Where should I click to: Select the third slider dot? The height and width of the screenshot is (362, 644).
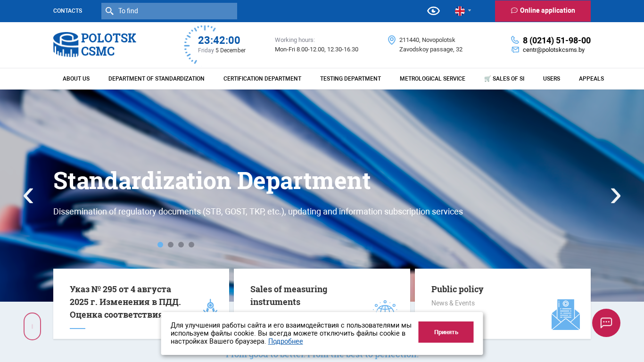[x=181, y=245]
